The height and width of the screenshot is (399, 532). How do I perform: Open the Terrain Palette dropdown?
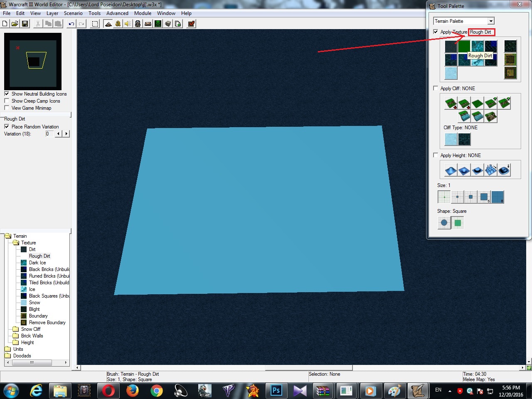(491, 21)
